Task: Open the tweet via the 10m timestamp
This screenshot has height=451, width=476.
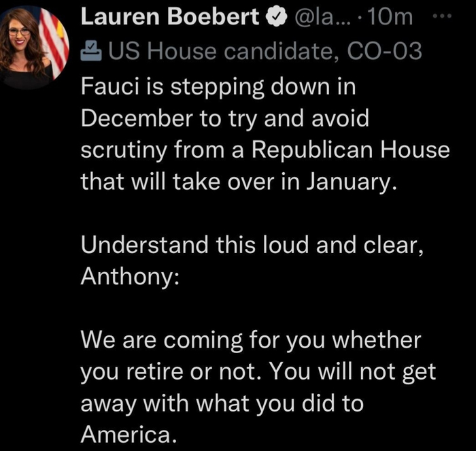Action: (389, 18)
